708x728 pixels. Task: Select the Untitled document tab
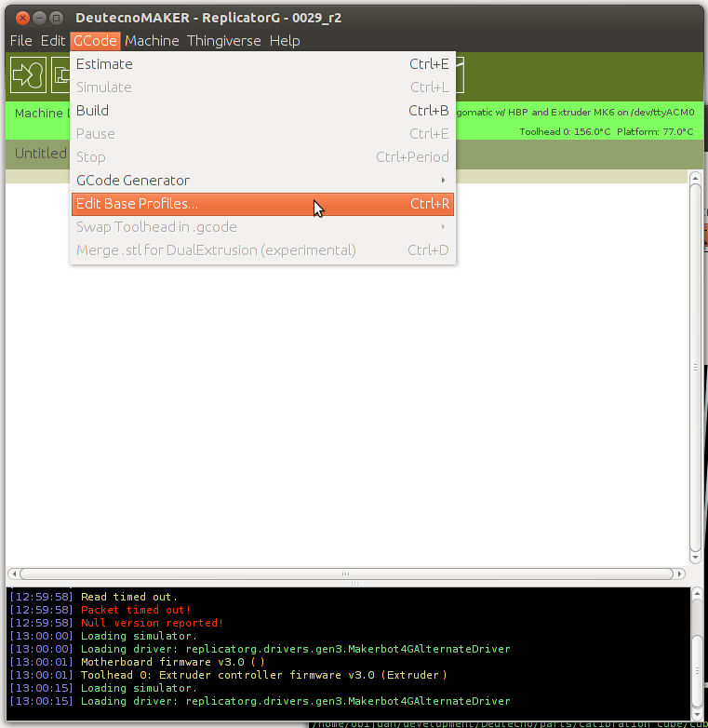tap(41, 154)
